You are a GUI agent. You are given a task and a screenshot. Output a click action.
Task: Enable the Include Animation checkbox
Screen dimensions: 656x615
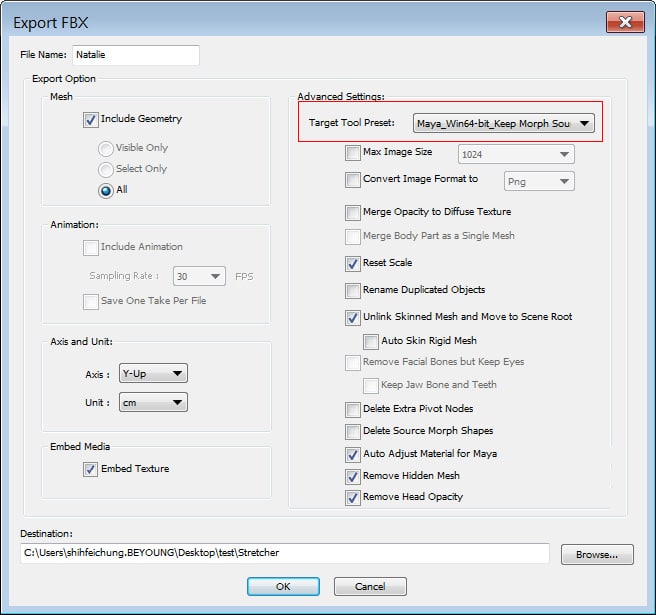[x=90, y=248]
